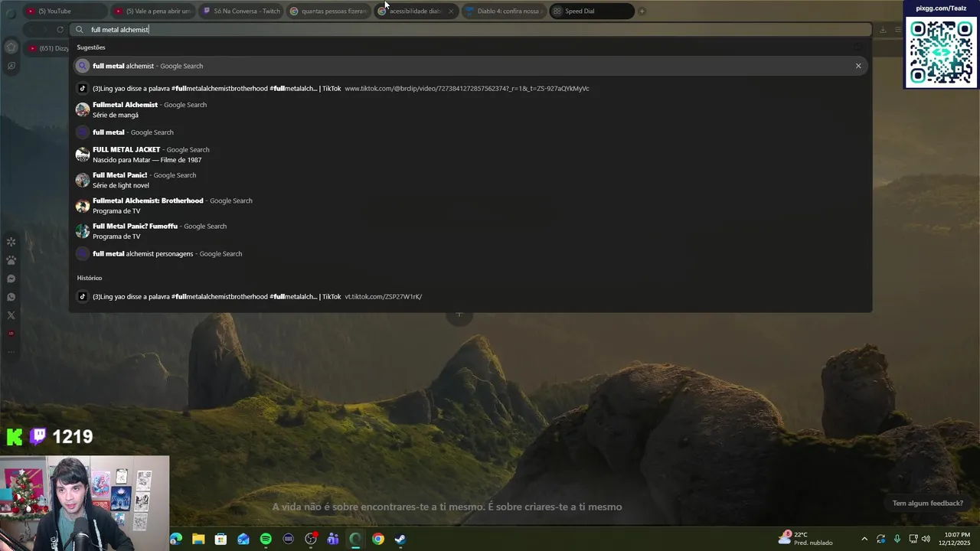Open the X (Twitter) sidebar icon
The height and width of the screenshot is (551, 980).
click(x=11, y=315)
